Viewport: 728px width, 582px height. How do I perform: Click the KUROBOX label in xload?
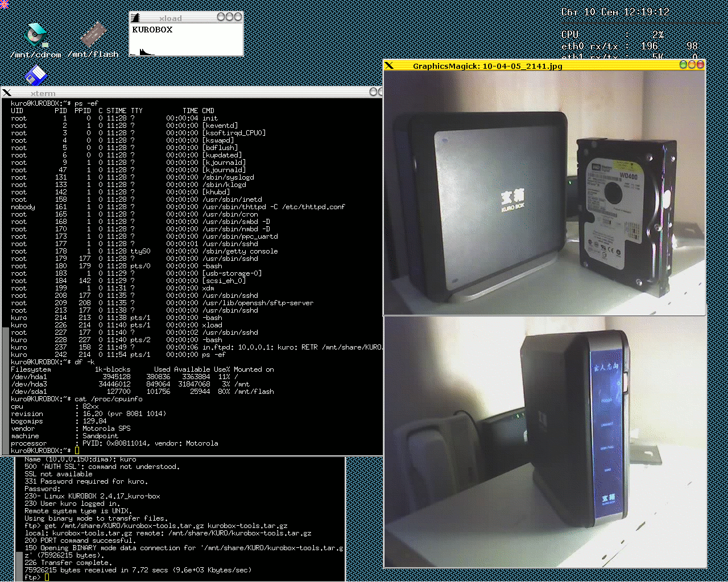click(x=152, y=30)
